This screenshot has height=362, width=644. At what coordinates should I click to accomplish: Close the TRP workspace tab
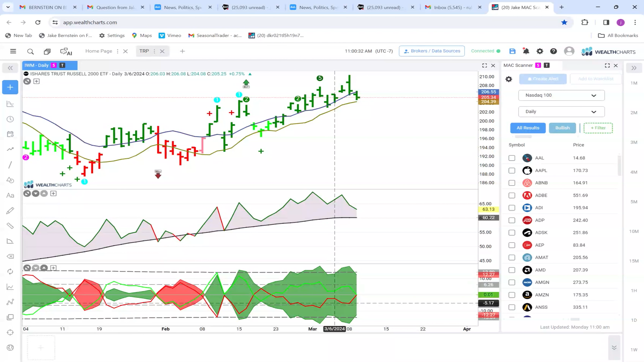[x=162, y=51]
